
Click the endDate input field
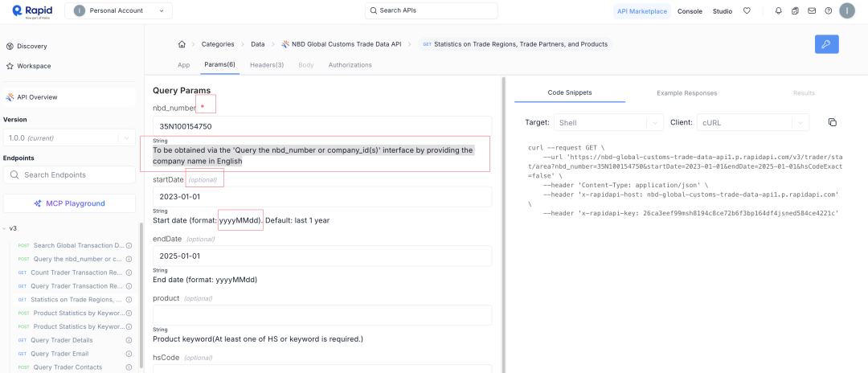pos(322,256)
